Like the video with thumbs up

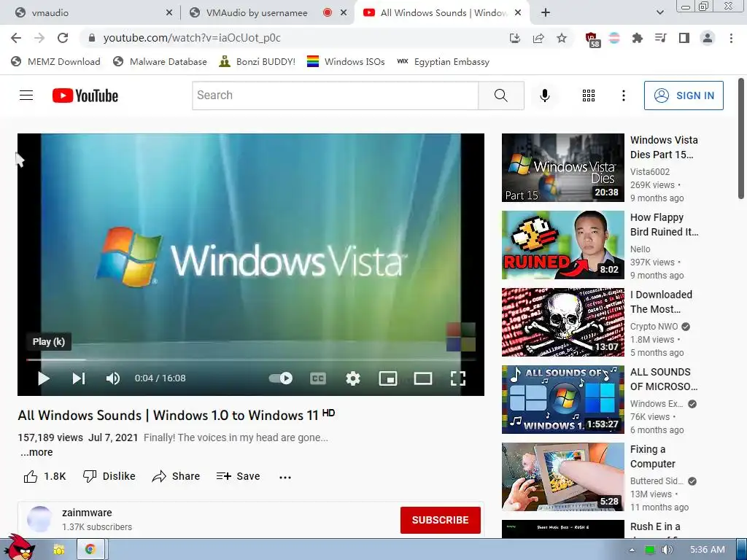click(44, 476)
